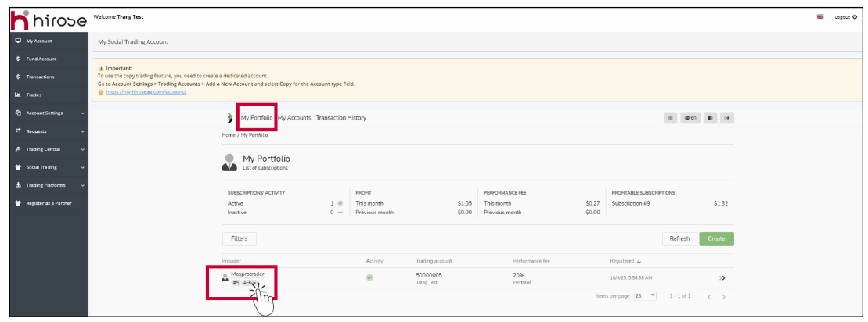Viewport: 868px width, 322px height.
Task: Click the green copy-trading logo icon
Action: (229, 118)
